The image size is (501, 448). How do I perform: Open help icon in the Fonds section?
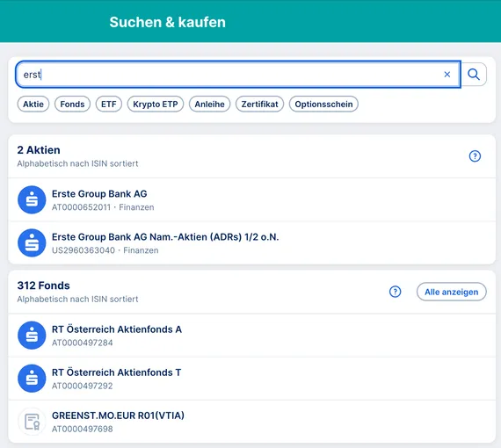coord(395,292)
